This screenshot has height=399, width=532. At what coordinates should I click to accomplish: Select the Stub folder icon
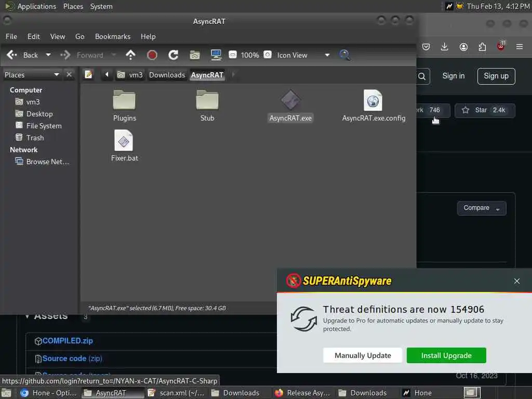pos(207,100)
